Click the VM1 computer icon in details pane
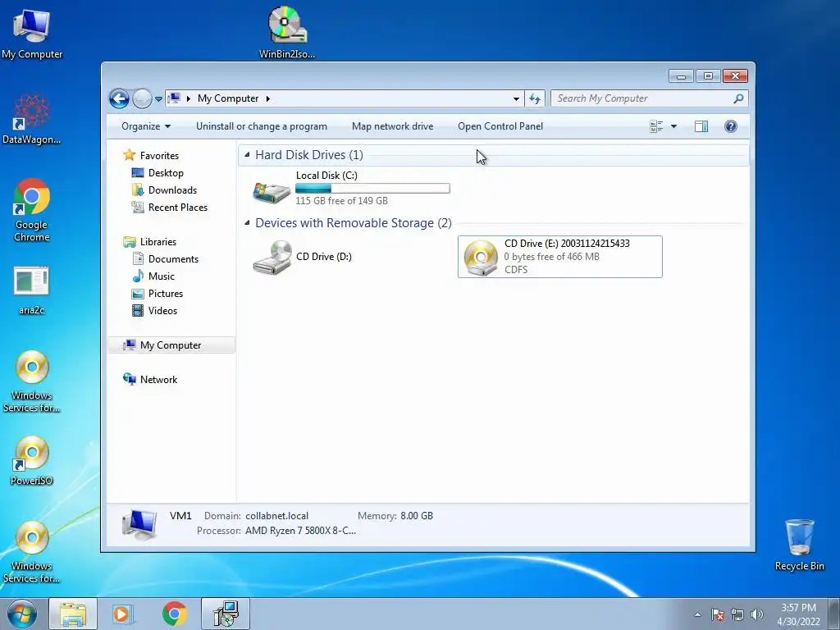This screenshot has width=840, height=630. pyautogui.click(x=139, y=523)
